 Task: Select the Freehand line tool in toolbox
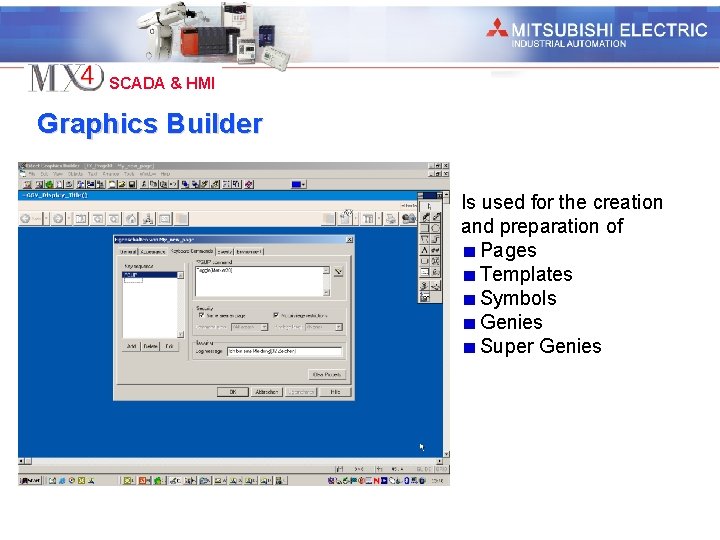425,217
